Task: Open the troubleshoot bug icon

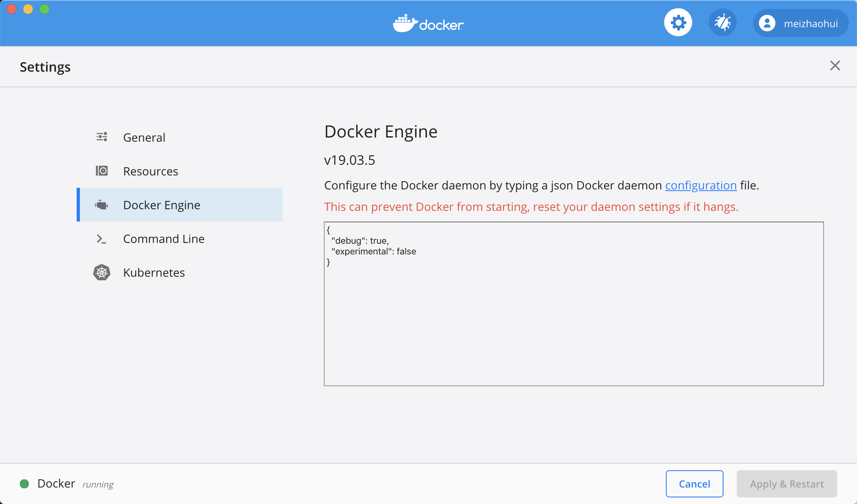Action: (x=723, y=23)
